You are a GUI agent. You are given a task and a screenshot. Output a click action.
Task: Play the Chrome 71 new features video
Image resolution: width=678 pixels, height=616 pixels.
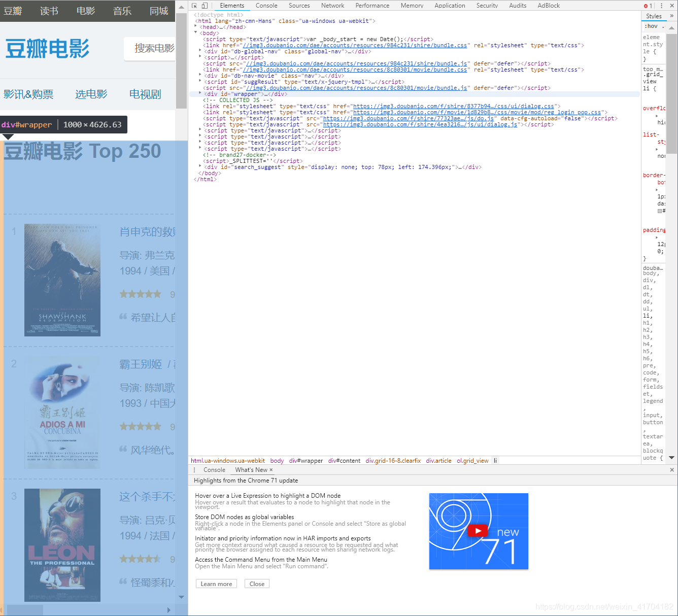[478, 531]
